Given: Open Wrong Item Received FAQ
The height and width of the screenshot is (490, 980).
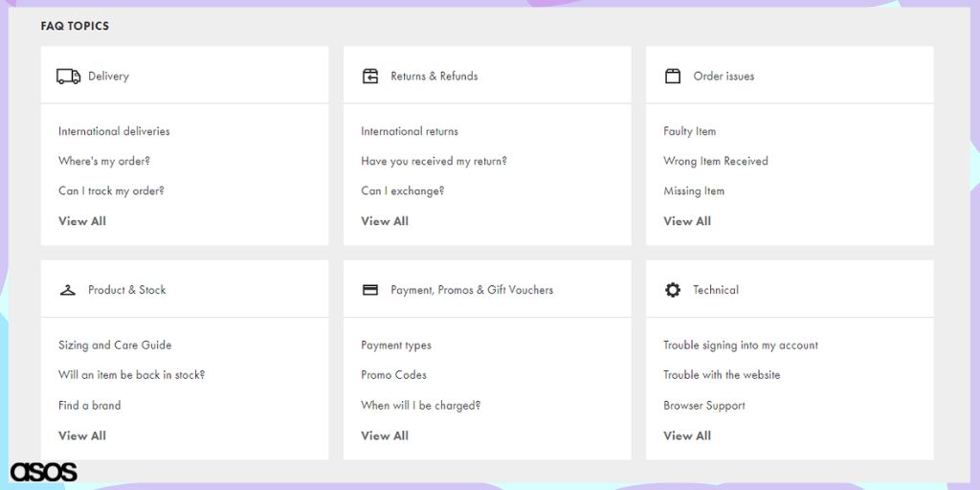Looking at the screenshot, I should click(716, 161).
